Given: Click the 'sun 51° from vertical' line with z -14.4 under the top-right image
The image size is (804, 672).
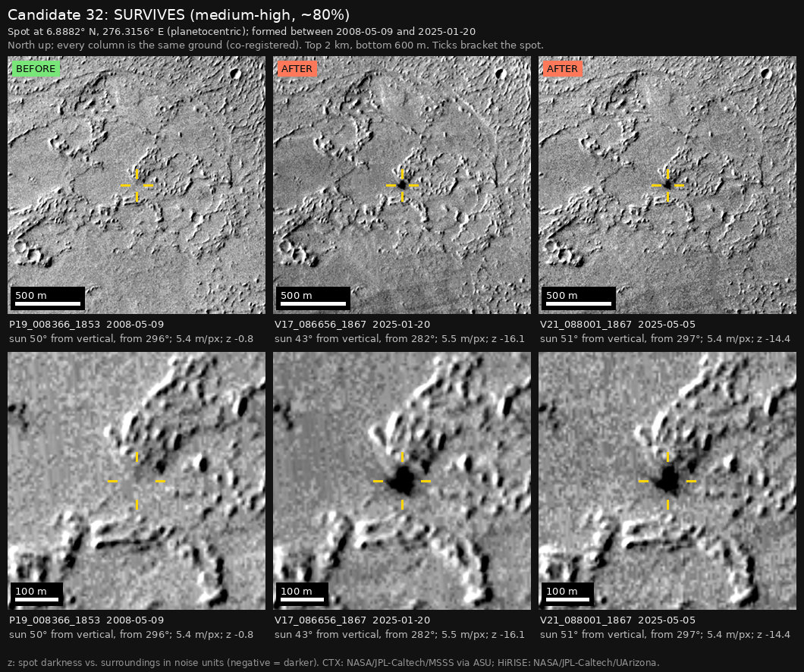Looking at the screenshot, I should coord(665,339).
